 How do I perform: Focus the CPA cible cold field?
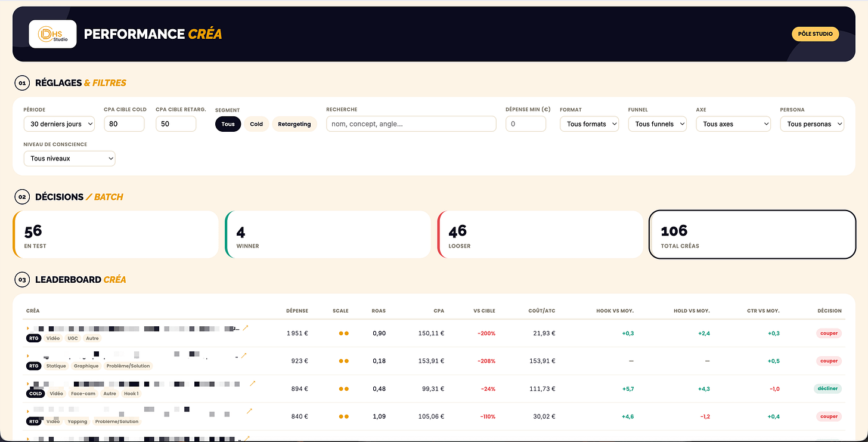coord(124,124)
